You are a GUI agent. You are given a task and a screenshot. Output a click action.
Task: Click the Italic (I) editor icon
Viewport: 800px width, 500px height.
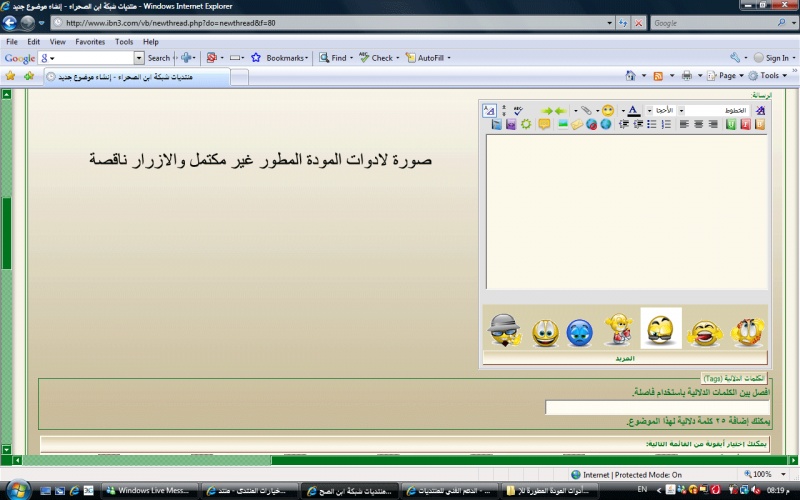(x=745, y=124)
